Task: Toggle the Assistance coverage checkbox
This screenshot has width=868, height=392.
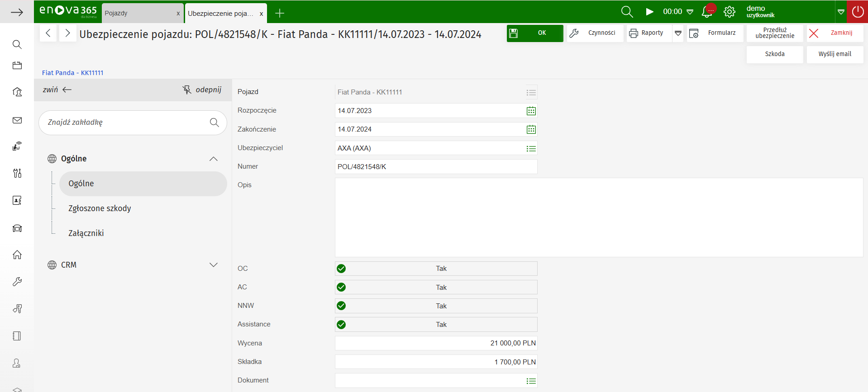Action: (341, 325)
